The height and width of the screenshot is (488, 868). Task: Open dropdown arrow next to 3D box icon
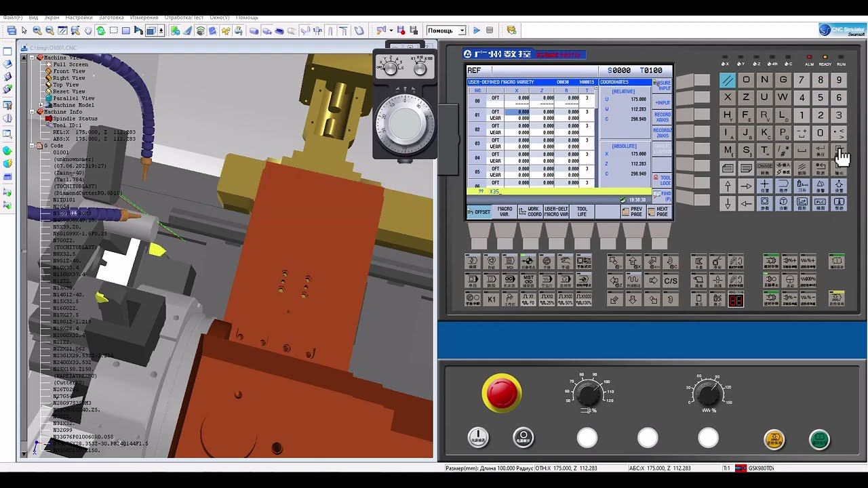coord(161,30)
